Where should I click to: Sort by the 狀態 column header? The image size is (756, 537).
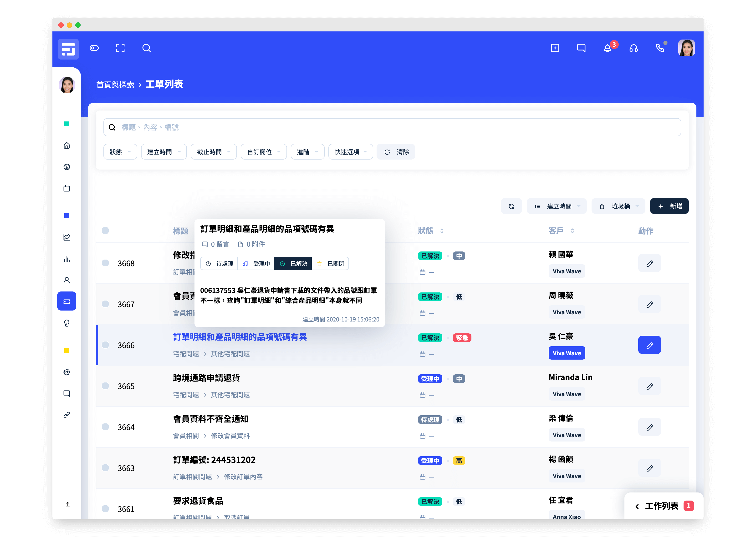(x=431, y=231)
